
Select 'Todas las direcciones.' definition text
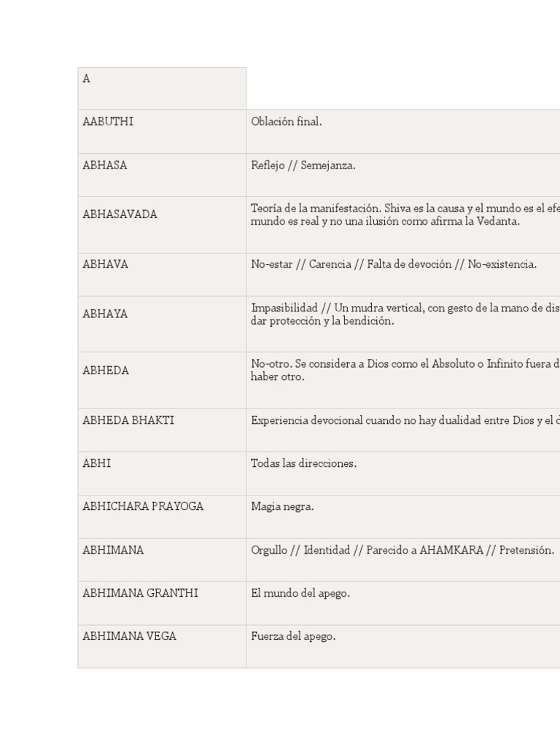(304, 464)
